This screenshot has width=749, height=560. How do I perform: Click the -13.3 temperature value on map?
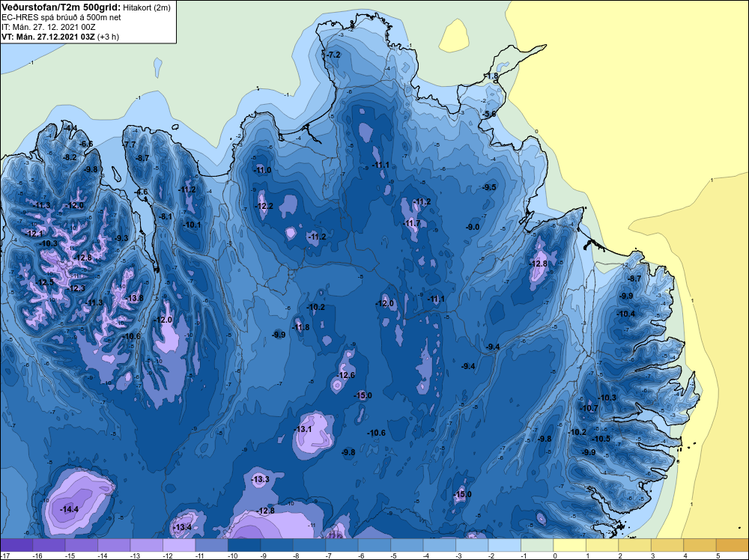(x=260, y=479)
